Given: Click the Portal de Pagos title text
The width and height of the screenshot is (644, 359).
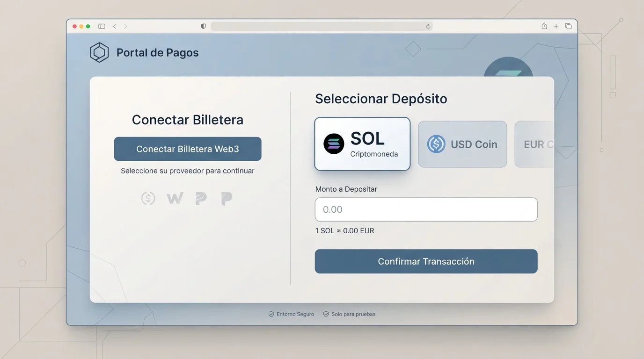Looking at the screenshot, I should pos(157,53).
